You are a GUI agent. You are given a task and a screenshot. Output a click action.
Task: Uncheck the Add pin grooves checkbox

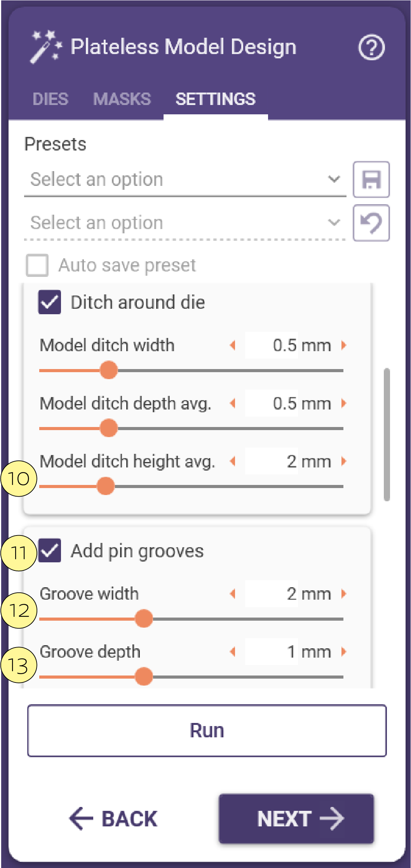[x=50, y=551]
